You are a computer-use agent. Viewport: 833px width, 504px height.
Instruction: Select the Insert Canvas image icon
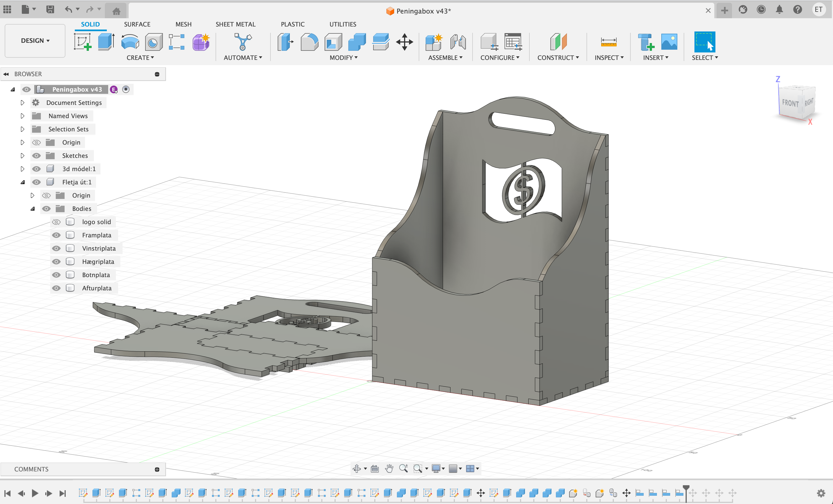point(669,42)
